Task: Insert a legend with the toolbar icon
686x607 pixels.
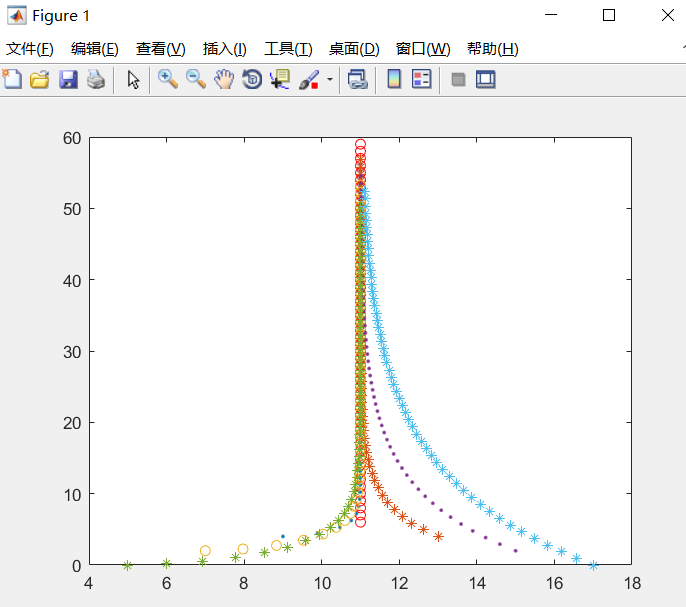Action: [422, 80]
